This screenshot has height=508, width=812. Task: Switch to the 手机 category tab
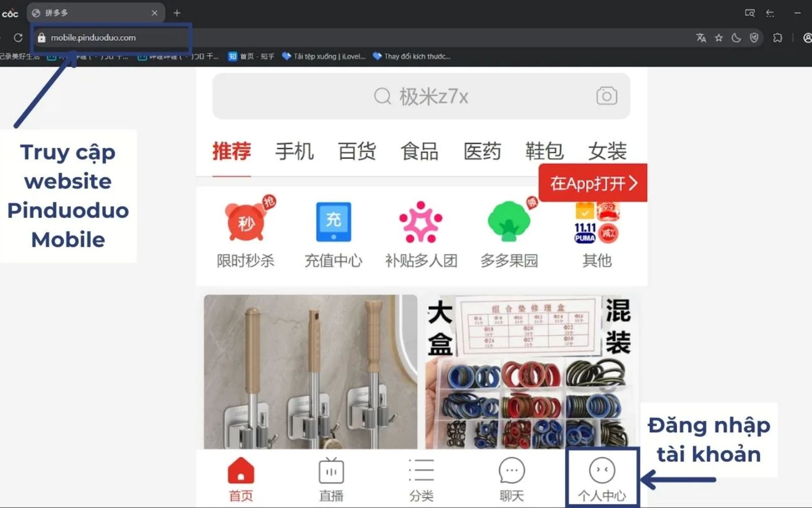294,151
